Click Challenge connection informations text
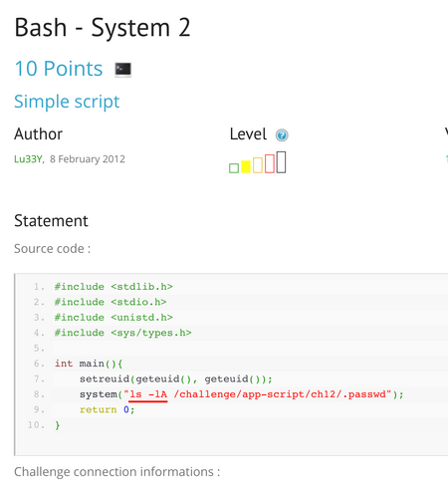Viewport: 448px width, 491px height. [117, 472]
